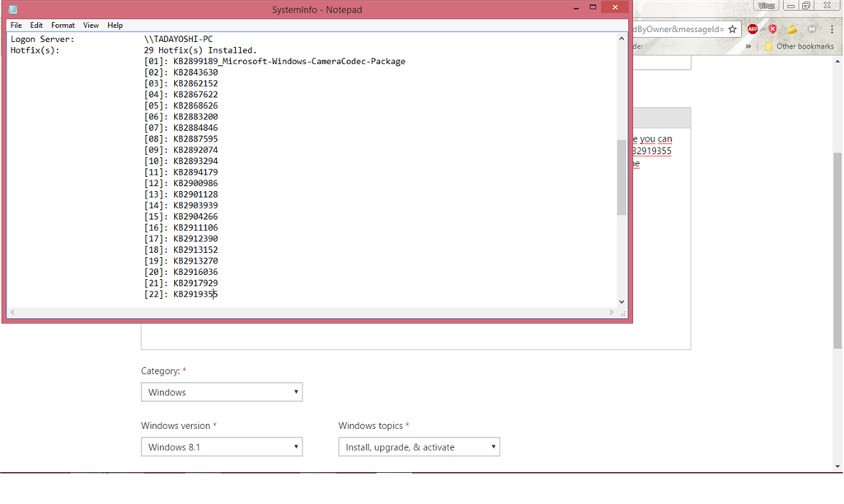Open the Category dropdown showing Windows

point(222,392)
